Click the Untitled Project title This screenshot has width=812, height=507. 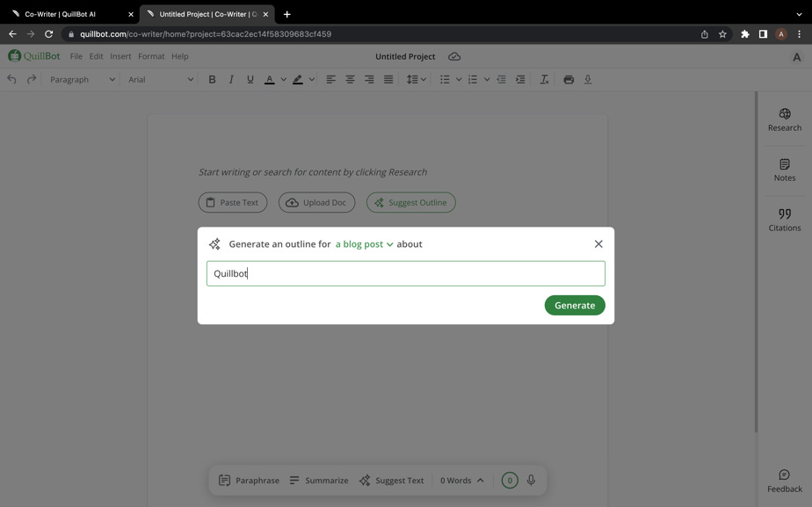(405, 56)
